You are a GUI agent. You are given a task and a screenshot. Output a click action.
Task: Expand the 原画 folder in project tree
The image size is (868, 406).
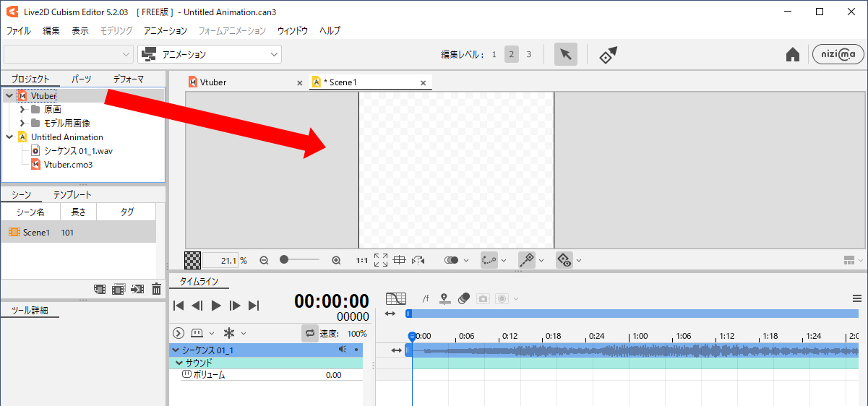[x=22, y=110]
